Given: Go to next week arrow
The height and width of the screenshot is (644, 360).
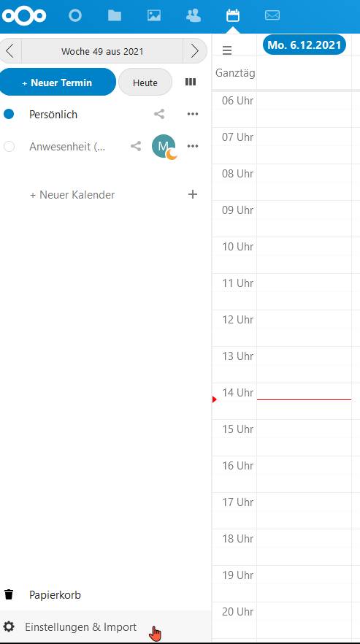Looking at the screenshot, I should tap(195, 51).
